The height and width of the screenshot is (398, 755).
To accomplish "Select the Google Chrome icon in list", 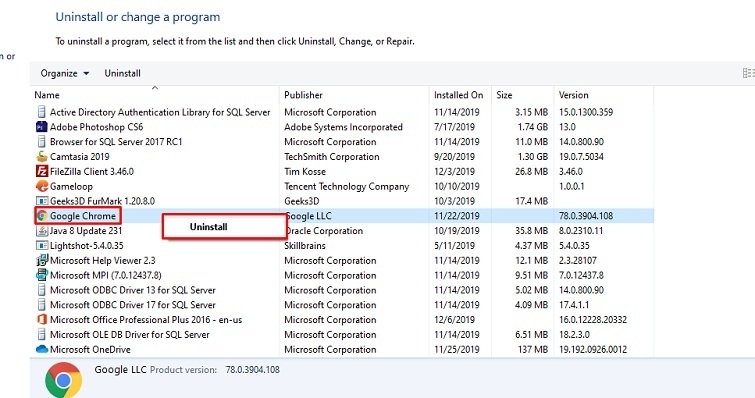I will (x=42, y=216).
